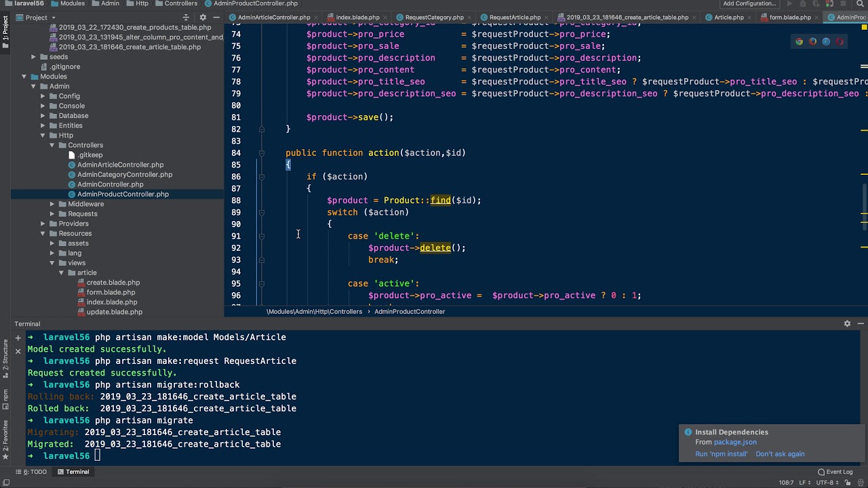Open in Safari browser icon
This screenshot has width=868, height=488.
click(x=826, y=42)
